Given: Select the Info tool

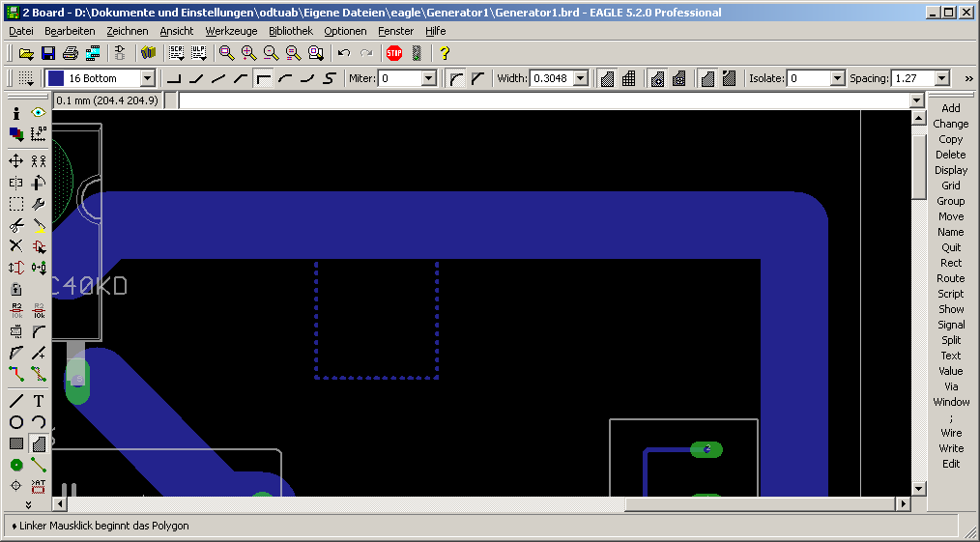Looking at the screenshot, I should [16, 113].
